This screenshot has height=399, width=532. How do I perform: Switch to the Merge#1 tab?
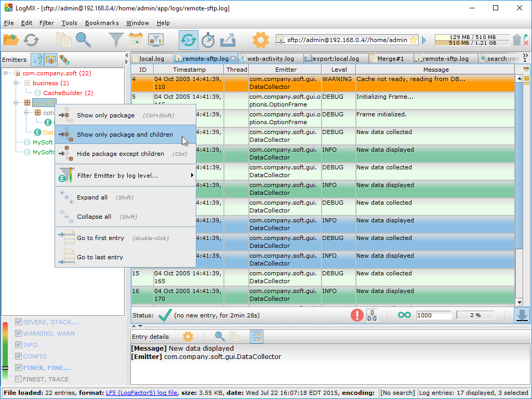(391, 59)
